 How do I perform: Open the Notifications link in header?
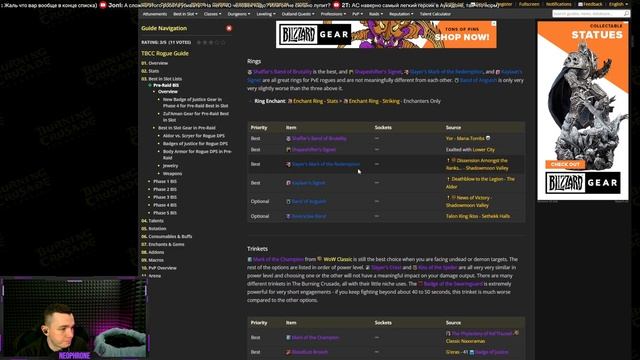(558, 4)
